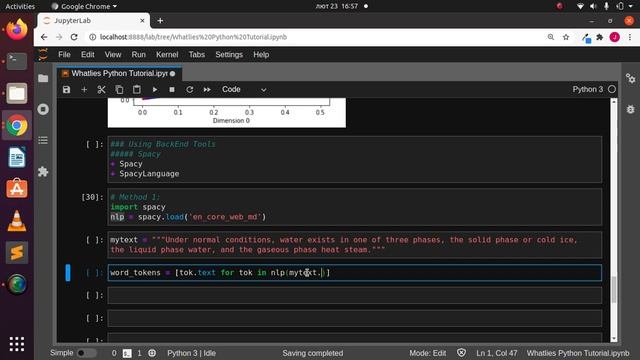Open Activities overview

coord(20,6)
